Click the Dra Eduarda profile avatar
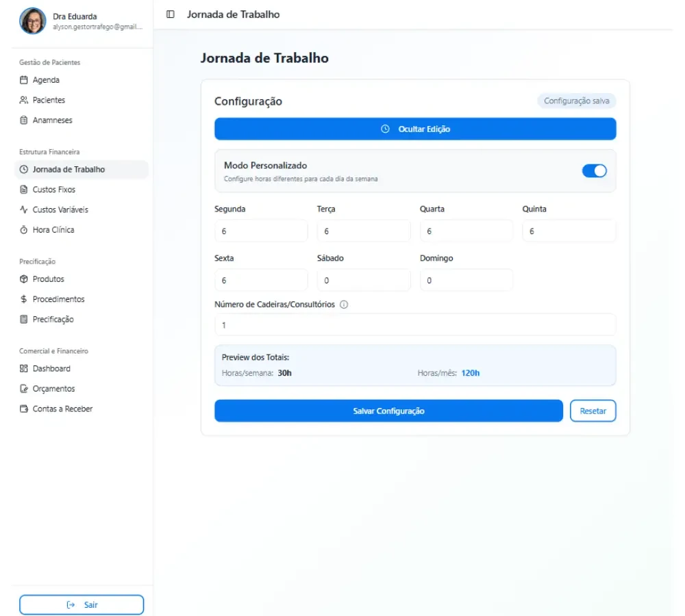Screen dimensions: 685x616 [33, 21]
